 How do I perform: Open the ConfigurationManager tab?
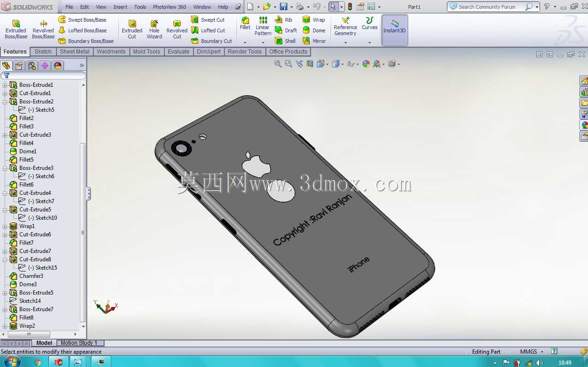(32, 66)
